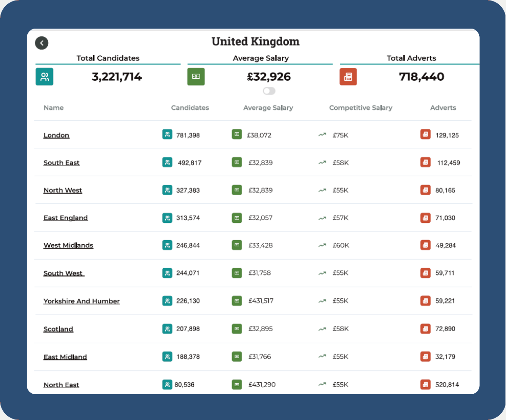Open the Scotland region link

tap(58, 329)
